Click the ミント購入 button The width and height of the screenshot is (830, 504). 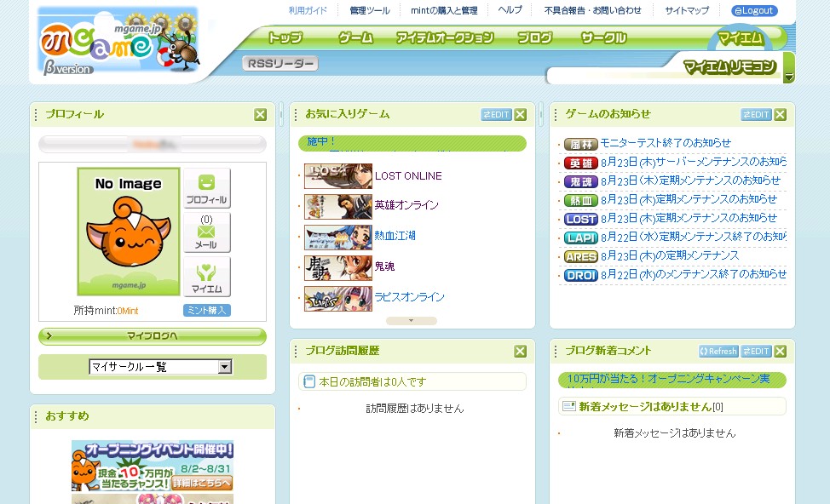click(x=206, y=311)
